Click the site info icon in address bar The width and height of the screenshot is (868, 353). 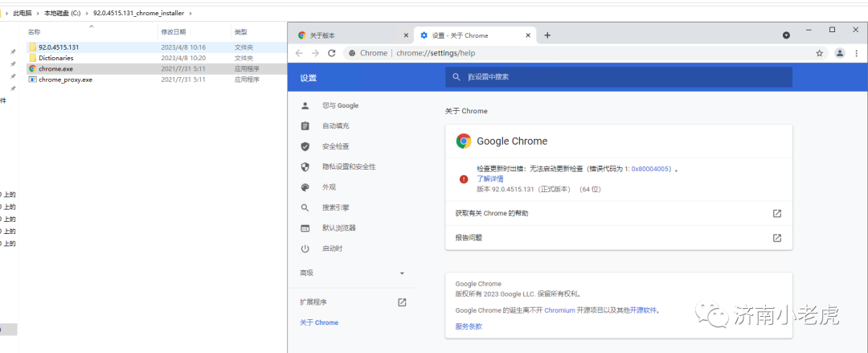(x=352, y=53)
